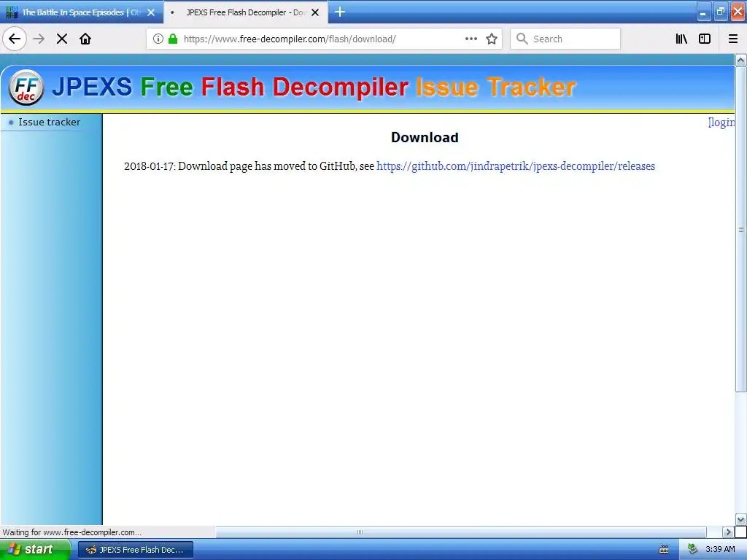Open the Firefox hamburger menu
The image size is (747, 560).
tap(733, 39)
